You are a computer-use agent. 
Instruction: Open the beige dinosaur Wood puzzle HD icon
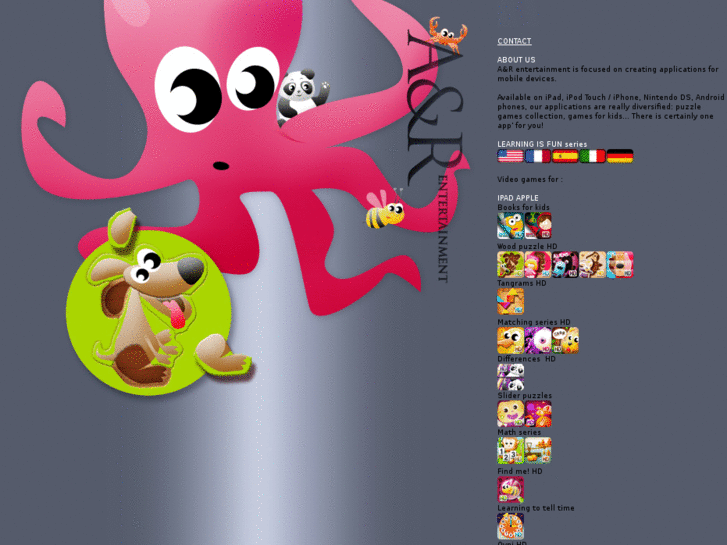click(593, 264)
